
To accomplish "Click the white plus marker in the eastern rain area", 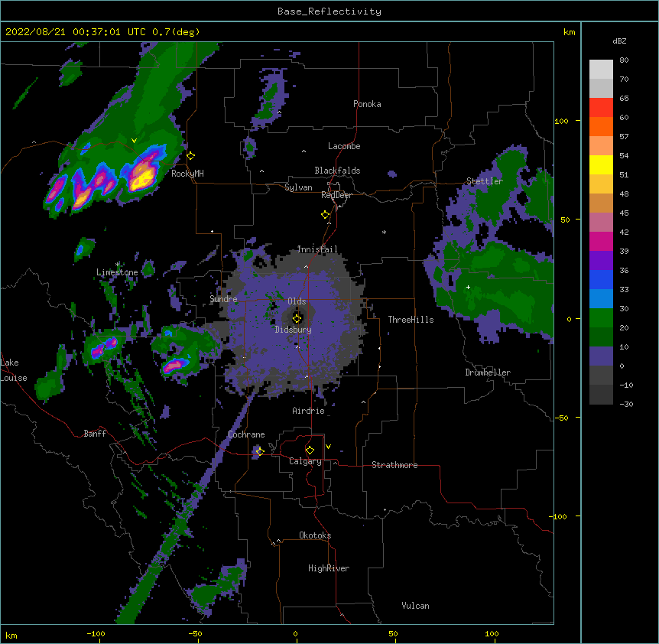I will coord(468,287).
